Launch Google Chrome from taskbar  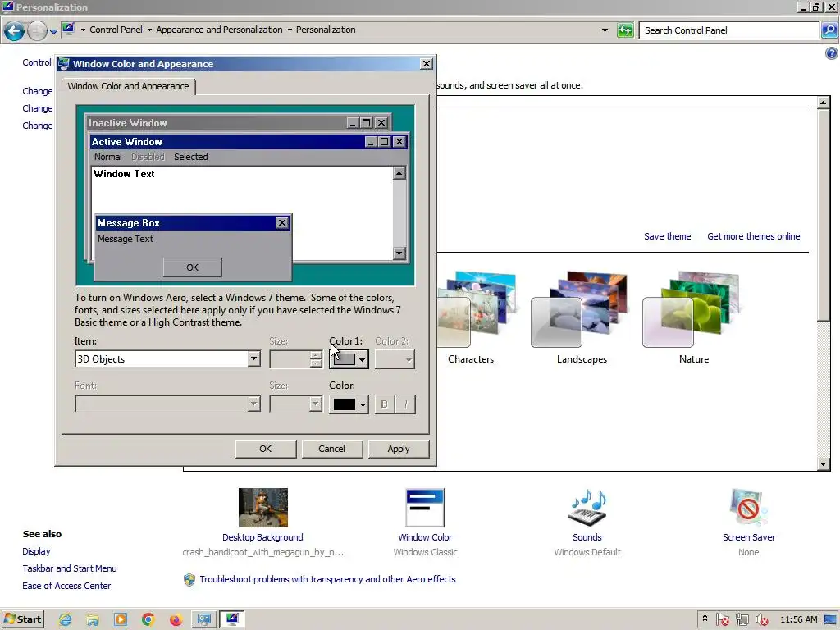[x=148, y=619]
